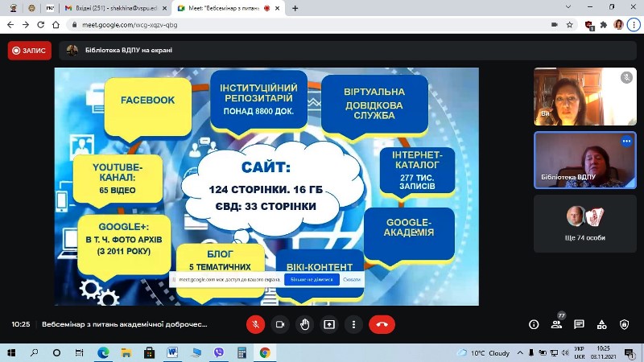Bookmark this page with the star

tap(570, 25)
